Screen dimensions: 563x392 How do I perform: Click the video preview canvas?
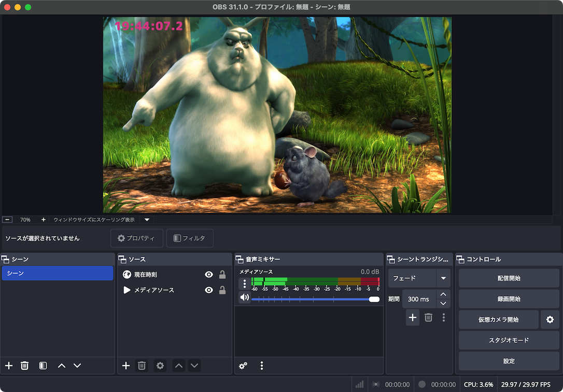(277, 115)
